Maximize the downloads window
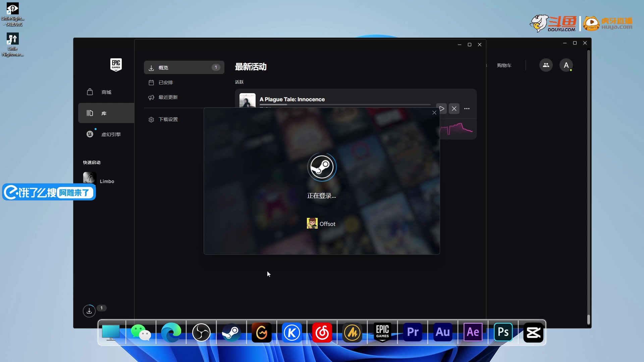The width and height of the screenshot is (644, 362). [x=470, y=45]
